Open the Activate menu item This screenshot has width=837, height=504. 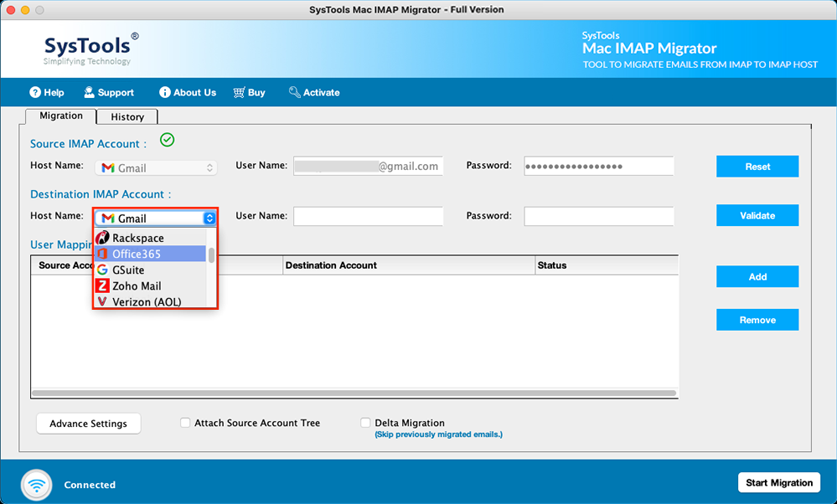tap(314, 92)
